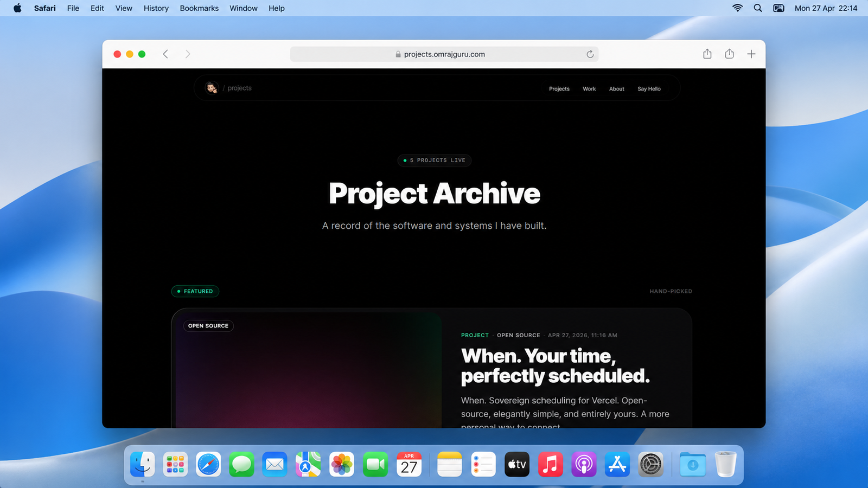Viewport: 868px width, 488px height.
Task: Click the FEATURED pill badge
Action: click(x=195, y=291)
